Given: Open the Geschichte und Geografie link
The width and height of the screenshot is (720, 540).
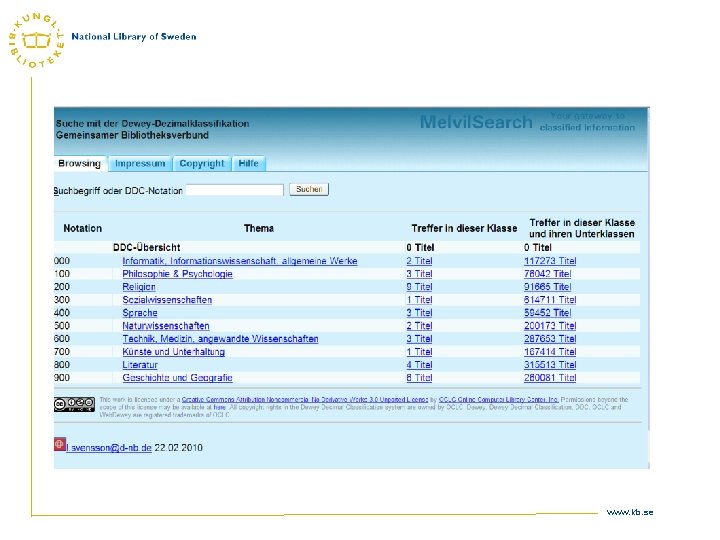Looking at the screenshot, I should (x=177, y=377).
